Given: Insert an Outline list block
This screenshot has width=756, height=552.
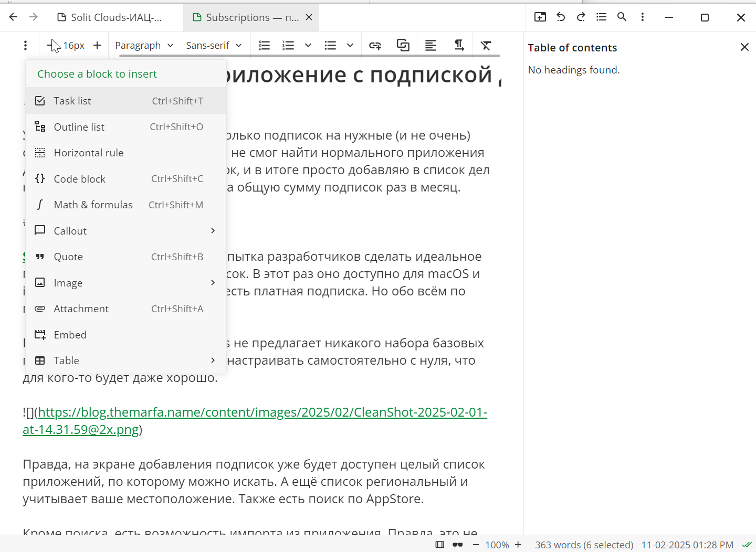Looking at the screenshot, I should [x=126, y=127].
